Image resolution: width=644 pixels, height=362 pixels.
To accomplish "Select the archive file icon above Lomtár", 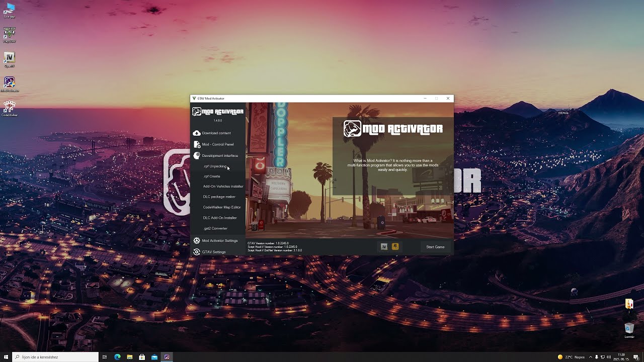I will point(629,305).
